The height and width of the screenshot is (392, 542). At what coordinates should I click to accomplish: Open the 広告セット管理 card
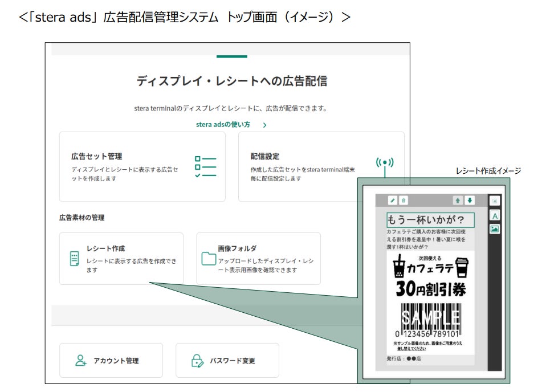pos(142,166)
